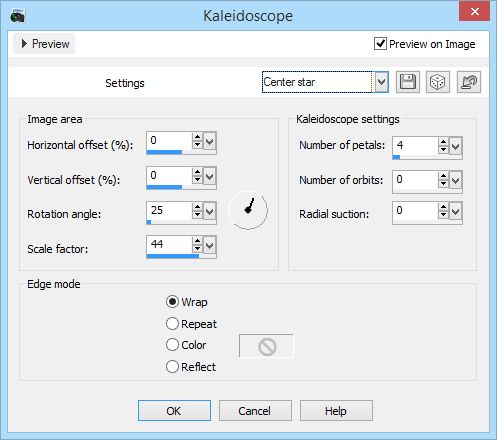Select the Reflect edge mode
The image size is (497, 440).
pyautogui.click(x=172, y=367)
